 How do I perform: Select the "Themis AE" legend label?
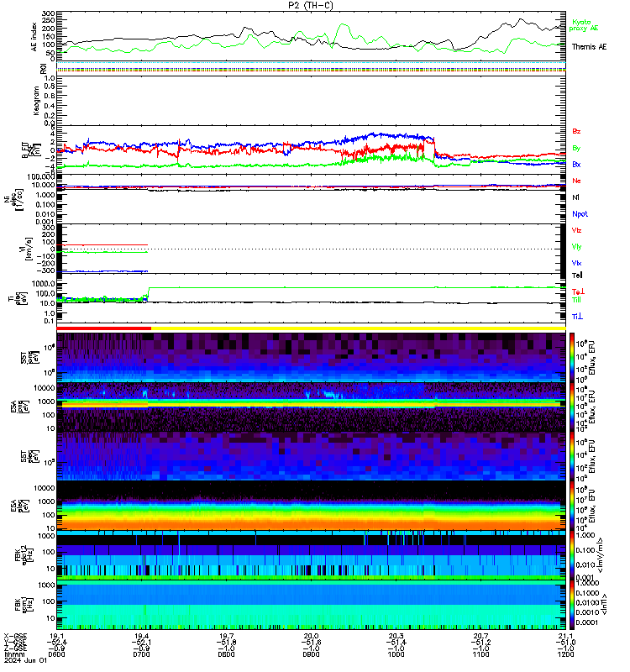coord(589,47)
